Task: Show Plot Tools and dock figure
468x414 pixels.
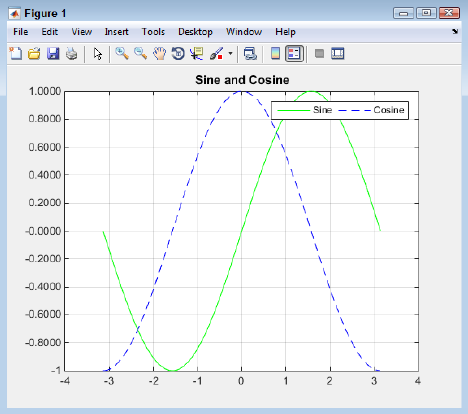Action: pyautogui.click(x=338, y=53)
